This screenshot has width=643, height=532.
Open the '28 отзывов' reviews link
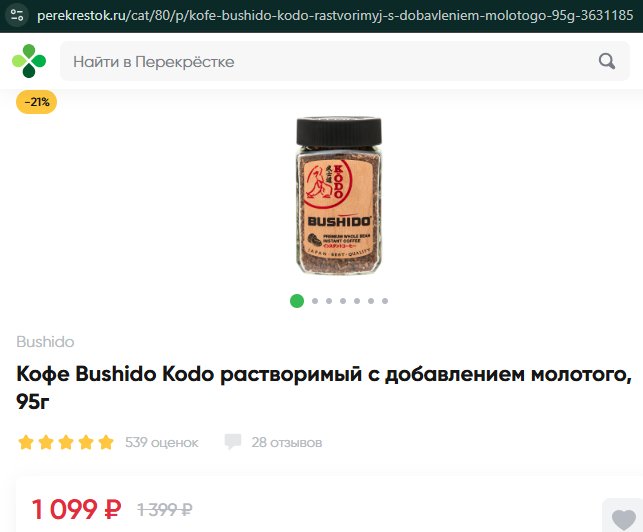tap(287, 442)
